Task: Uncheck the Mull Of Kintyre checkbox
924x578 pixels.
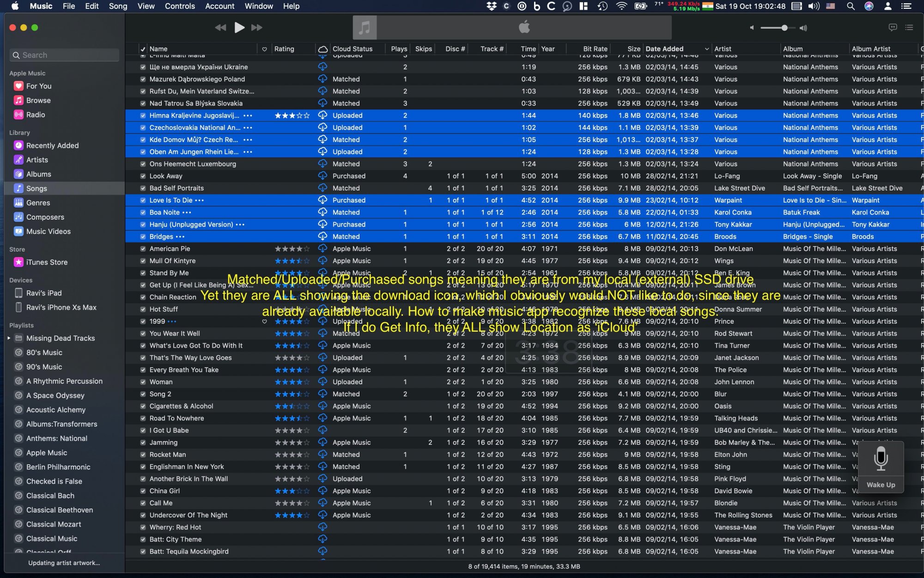Action: [143, 261]
